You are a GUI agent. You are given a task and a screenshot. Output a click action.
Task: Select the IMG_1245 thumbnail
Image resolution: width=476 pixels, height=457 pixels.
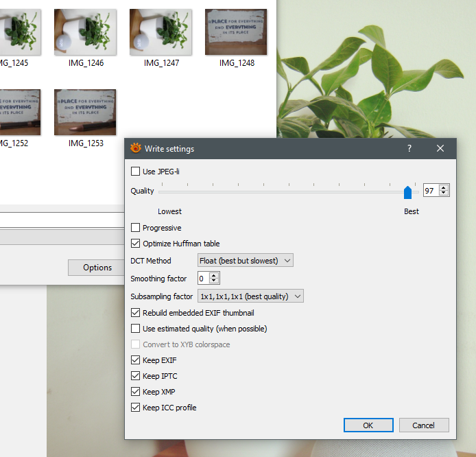click(20, 32)
